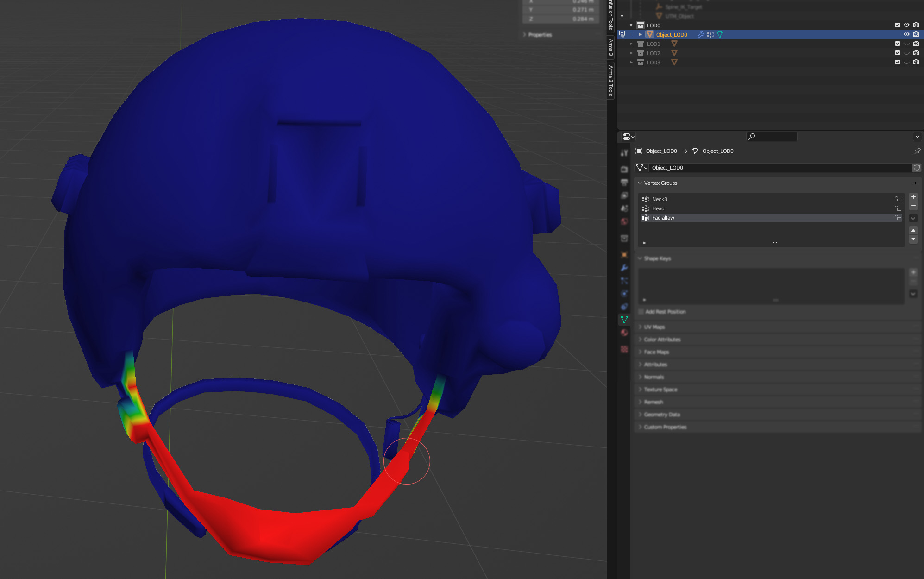Expand the UV Maps panel

point(654,327)
